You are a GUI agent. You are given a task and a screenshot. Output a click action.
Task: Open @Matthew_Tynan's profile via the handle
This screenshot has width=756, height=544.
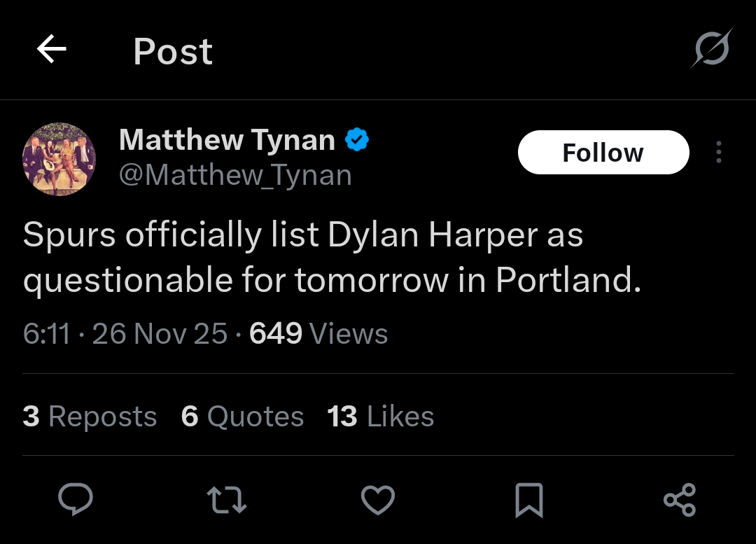236,174
